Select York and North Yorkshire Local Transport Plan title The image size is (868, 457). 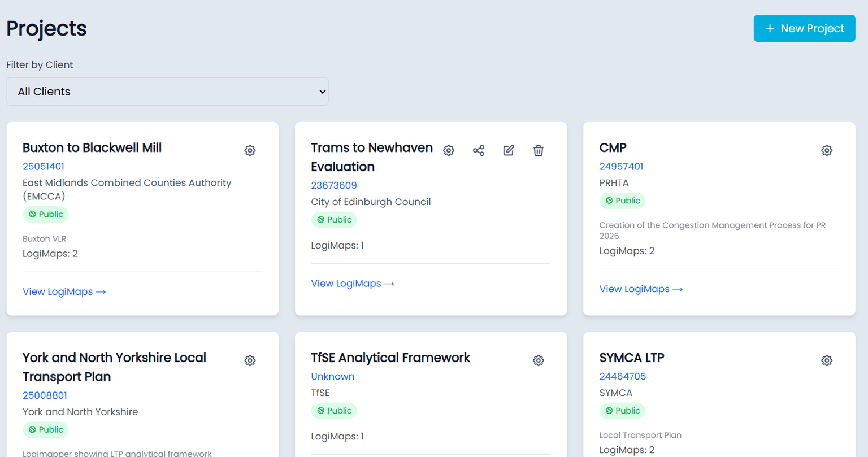click(x=114, y=367)
